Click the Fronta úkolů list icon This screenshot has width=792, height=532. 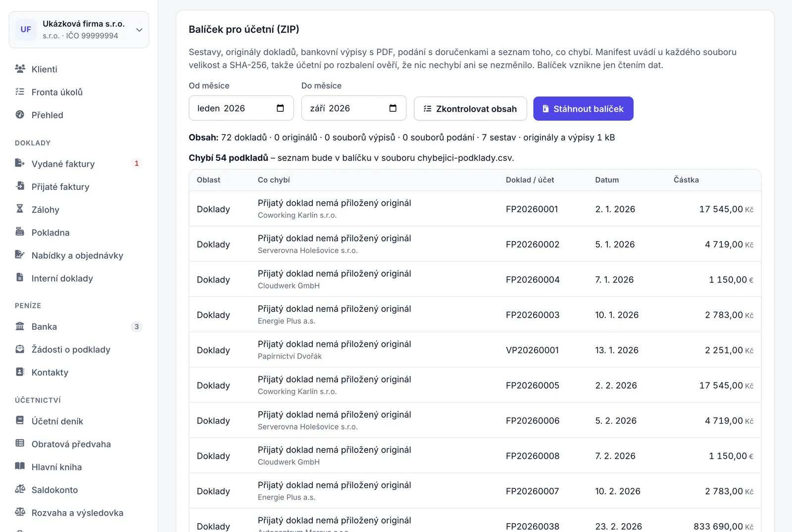pos(20,92)
